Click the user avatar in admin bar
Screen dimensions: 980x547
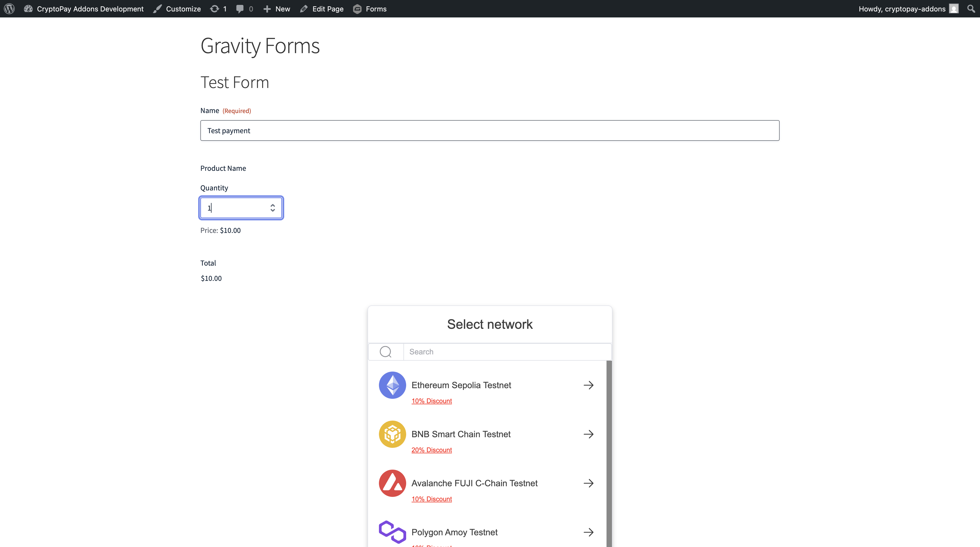tap(954, 9)
